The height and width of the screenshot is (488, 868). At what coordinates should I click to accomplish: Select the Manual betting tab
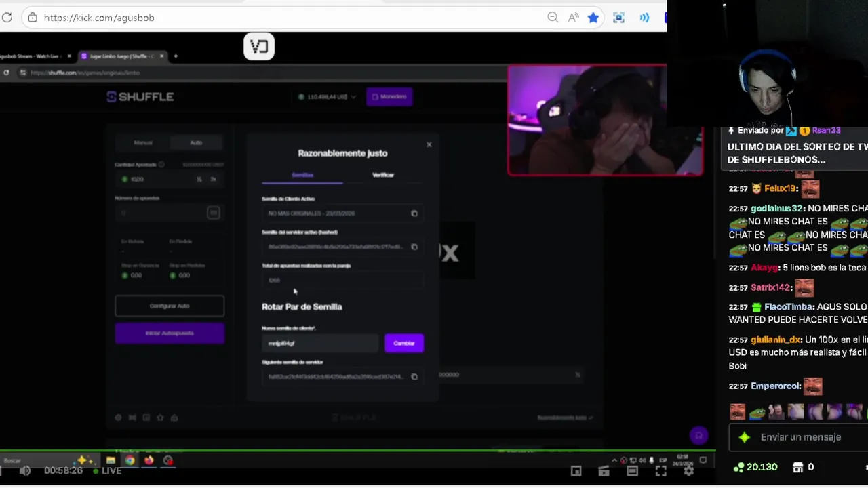coord(143,142)
